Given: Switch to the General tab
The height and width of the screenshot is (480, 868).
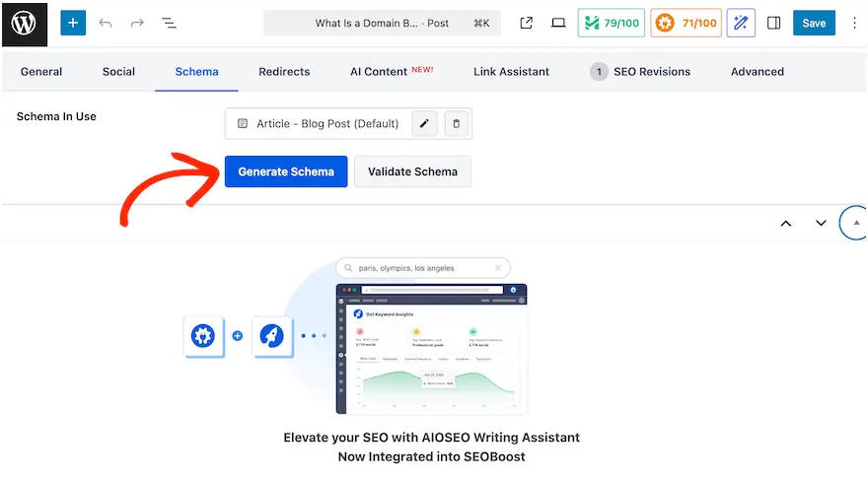Looking at the screenshot, I should [41, 71].
